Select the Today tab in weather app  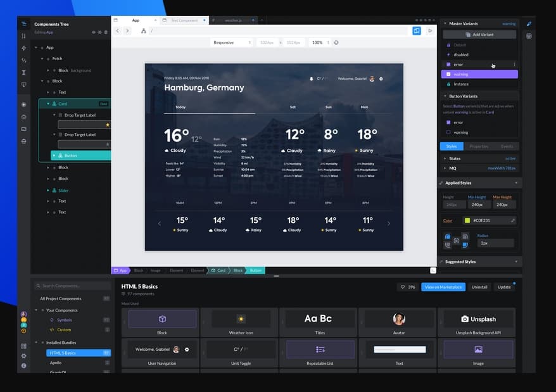point(180,107)
